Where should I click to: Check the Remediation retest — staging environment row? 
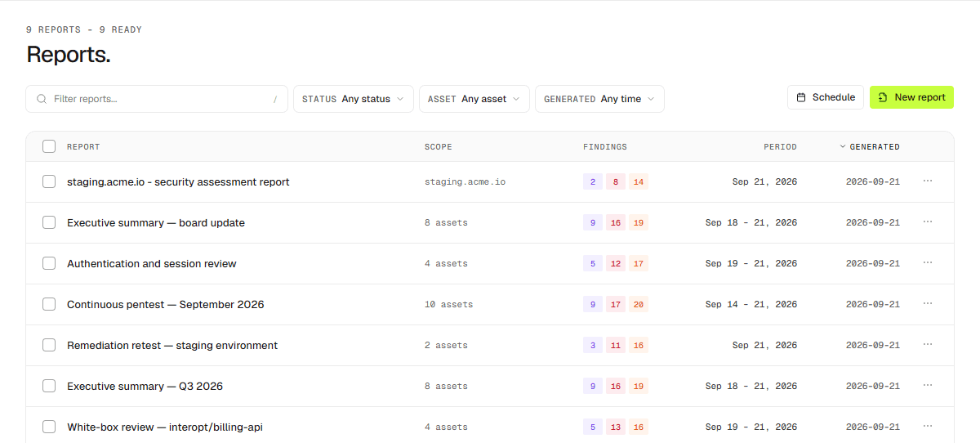[x=49, y=345]
